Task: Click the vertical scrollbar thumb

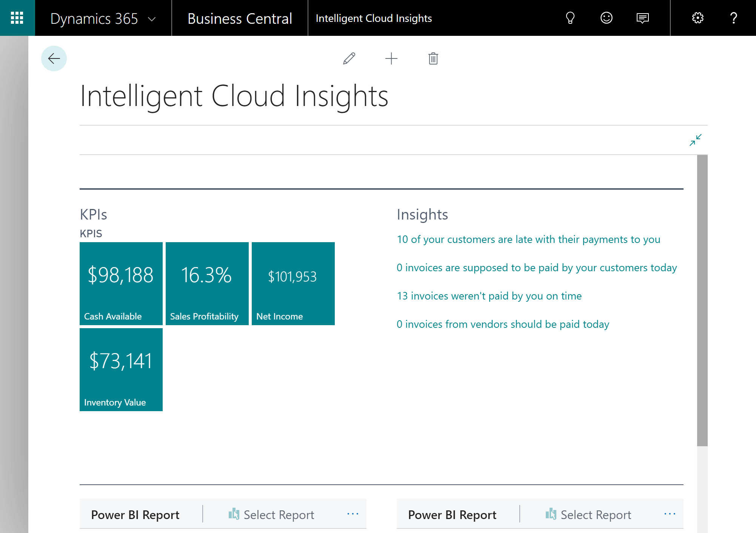Action: pyautogui.click(x=702, y=301)
